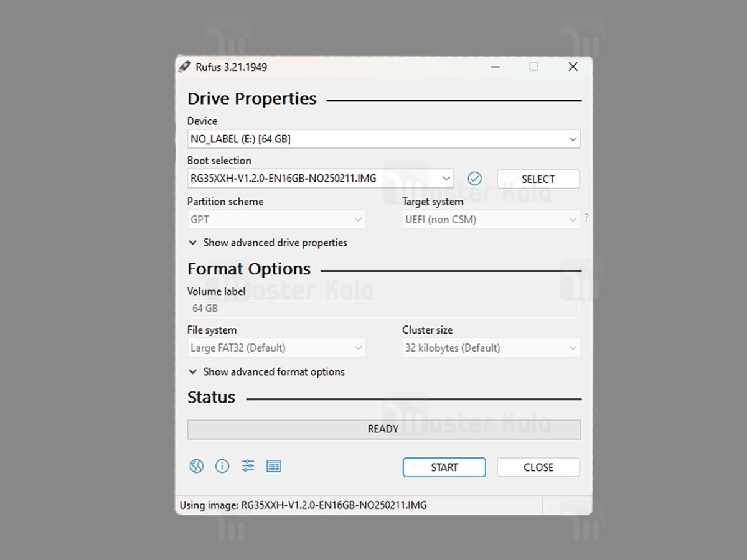Click the 'Boot selection' label
The image size is (747, 560).
219,161
